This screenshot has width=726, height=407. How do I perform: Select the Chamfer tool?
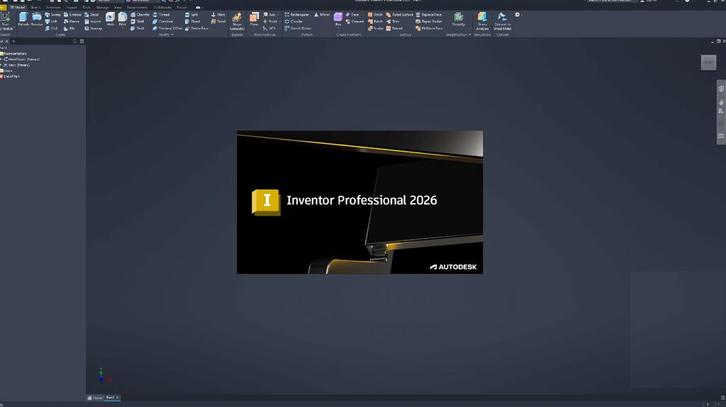(x=140, y=15)
